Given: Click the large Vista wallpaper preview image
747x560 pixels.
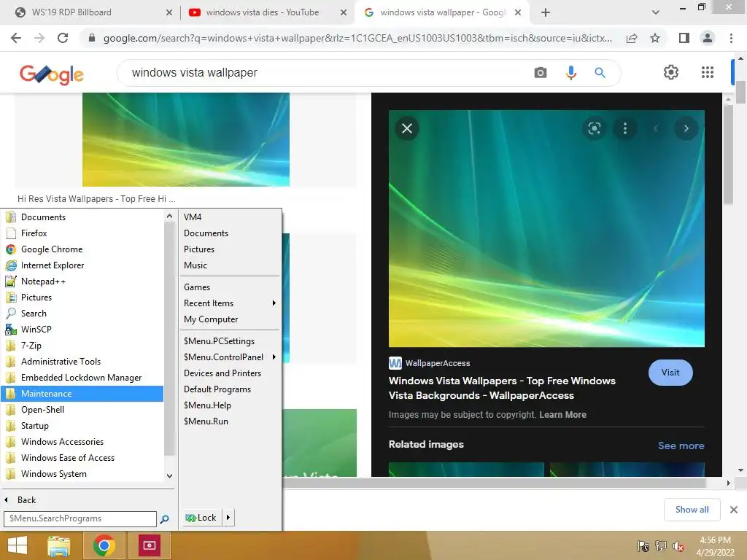Looking at the screenshot, I should point(546,228).
